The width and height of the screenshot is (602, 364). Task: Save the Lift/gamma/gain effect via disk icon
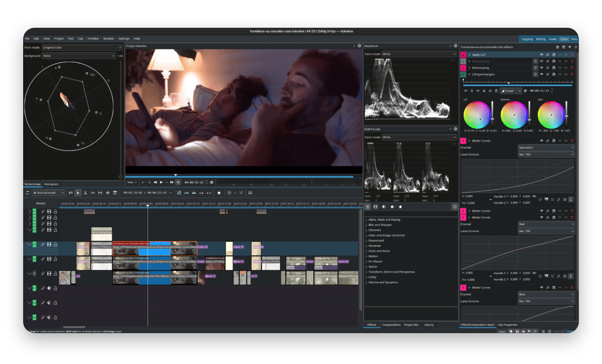pyautogui.click(x=554, y=74)
